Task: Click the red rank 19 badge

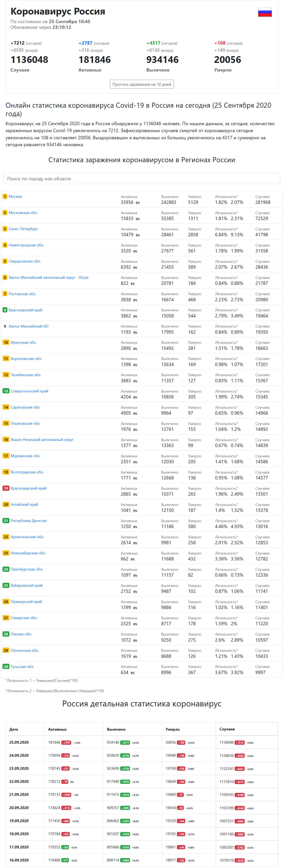Action: coord(6,488)
